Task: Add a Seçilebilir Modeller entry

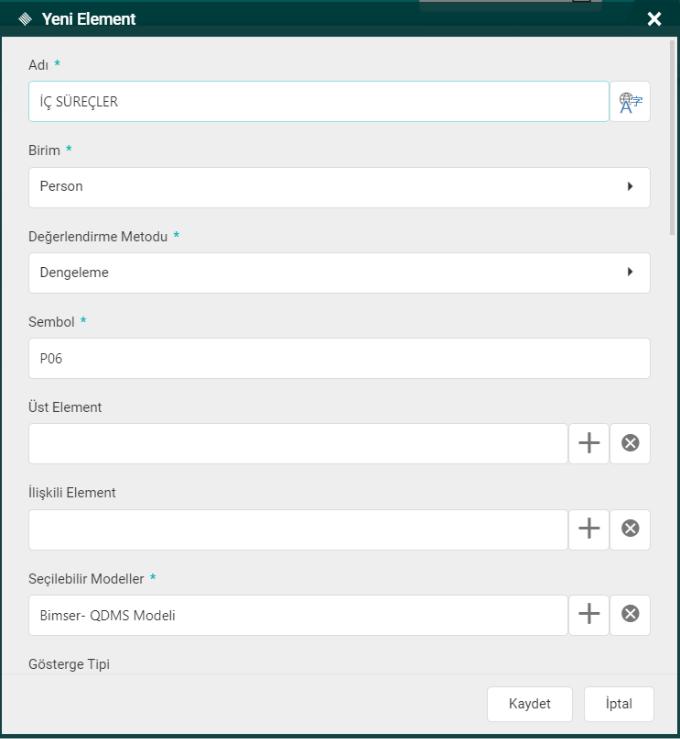Action: (x=588, y=615)
